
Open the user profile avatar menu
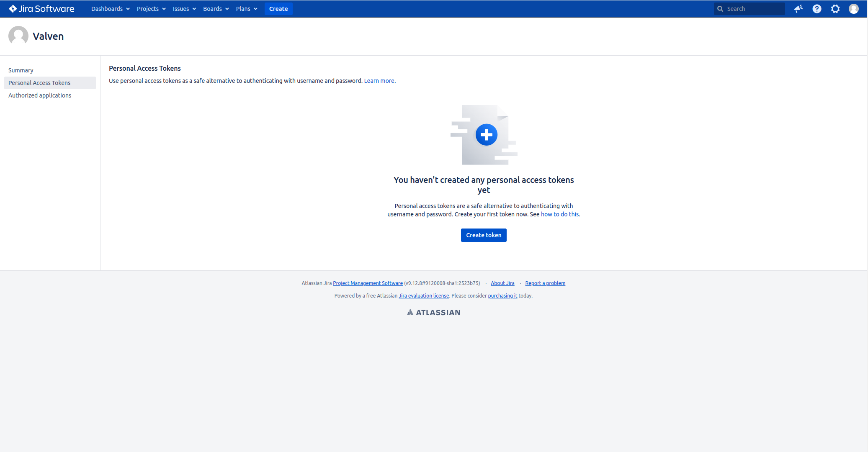tap(854, 9)
